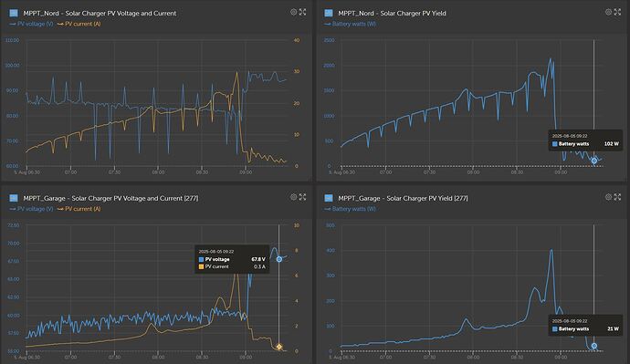Click the 2500 watts axis label in MPPT_Nord Yield chart

329,40
